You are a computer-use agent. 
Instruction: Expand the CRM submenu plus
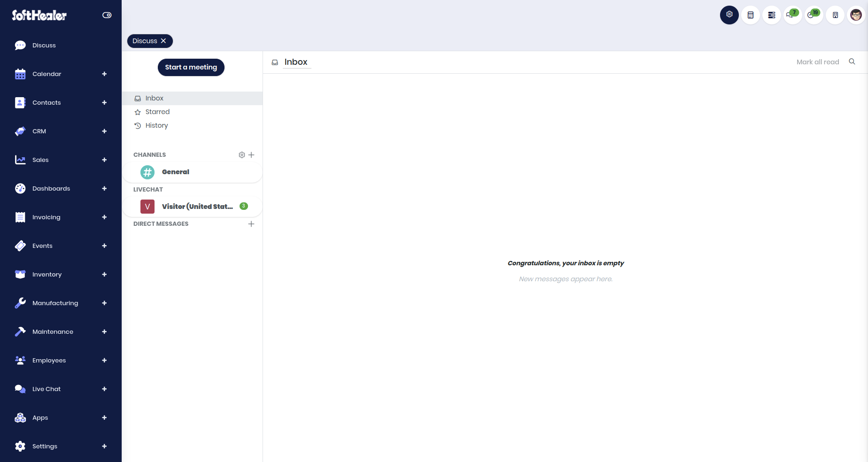pos(104,131)
